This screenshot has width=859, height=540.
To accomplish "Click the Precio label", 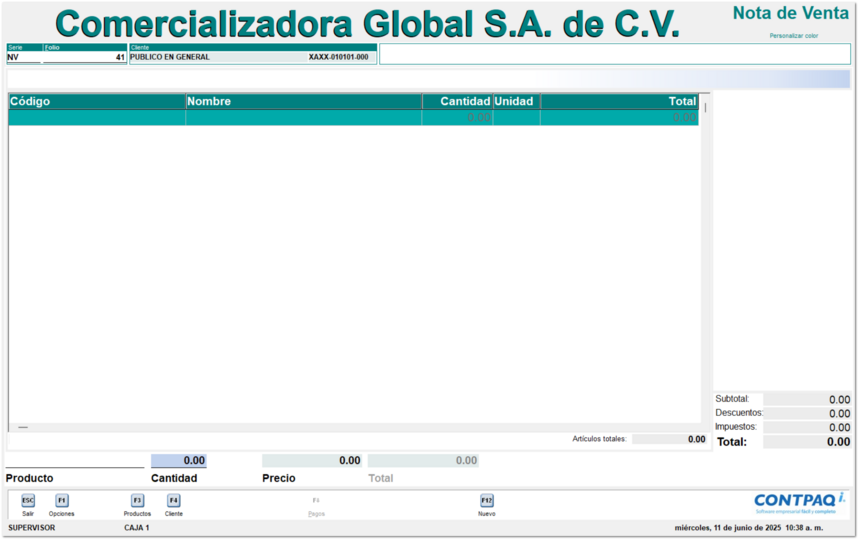I will 279,478.
